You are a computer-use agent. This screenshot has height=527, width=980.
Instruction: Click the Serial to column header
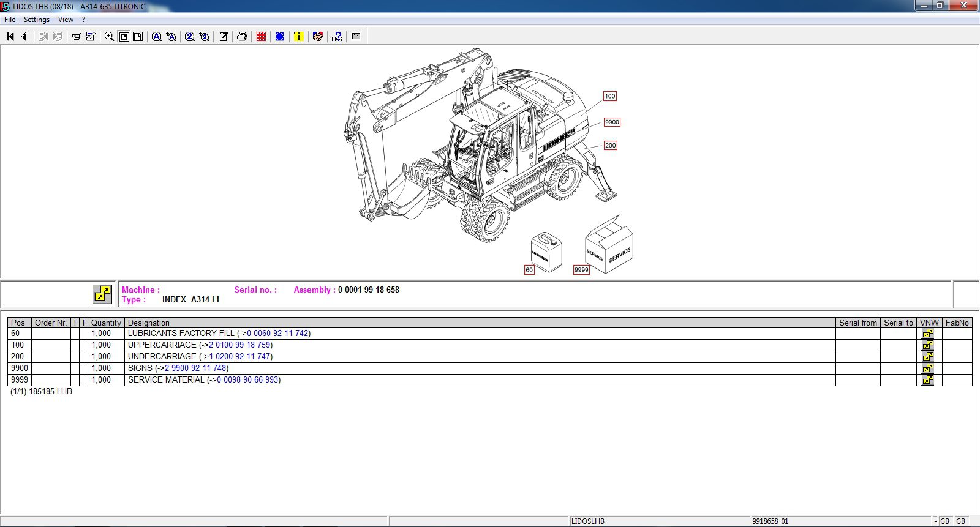click(x=899, y=323)
